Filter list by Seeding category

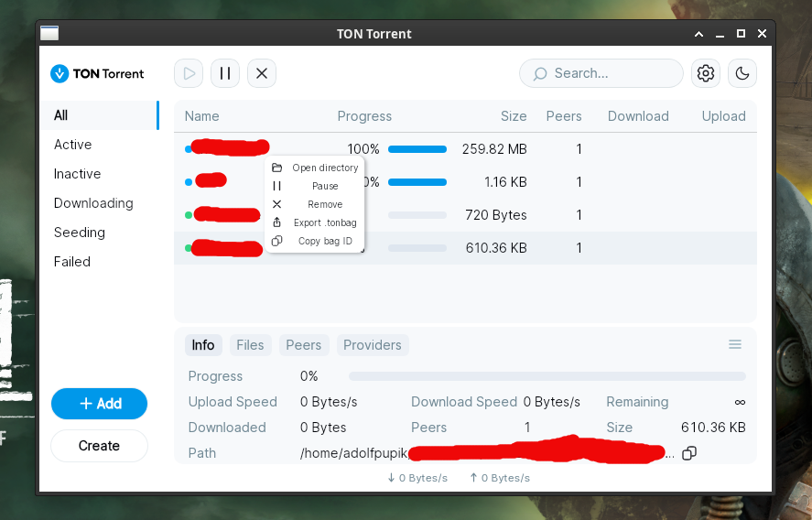(80, 233)
